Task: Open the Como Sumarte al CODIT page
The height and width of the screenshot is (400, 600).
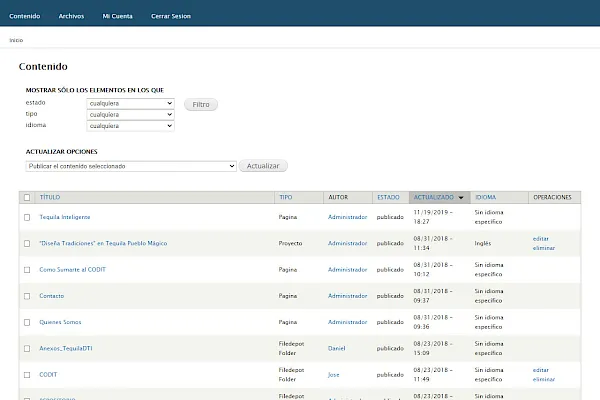Action: click(x=72, y=269)
